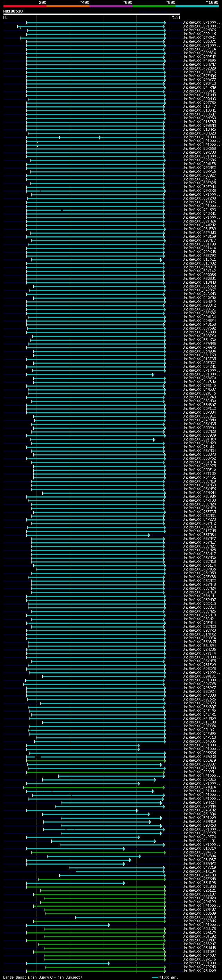This screenshot has height=980, width=222.
Task: Click the shorter alignment bar for UniRef100_Q9YHX0
Action: coord(93,439)
